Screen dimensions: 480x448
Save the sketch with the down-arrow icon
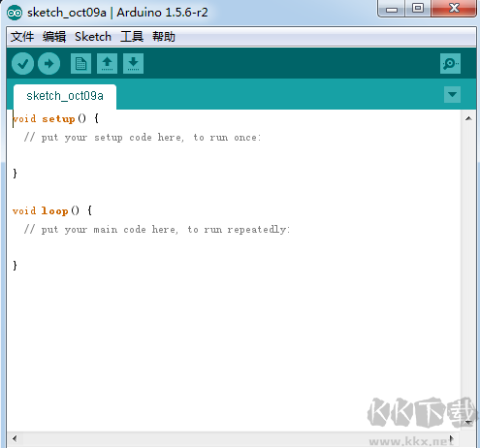point(133,63)
